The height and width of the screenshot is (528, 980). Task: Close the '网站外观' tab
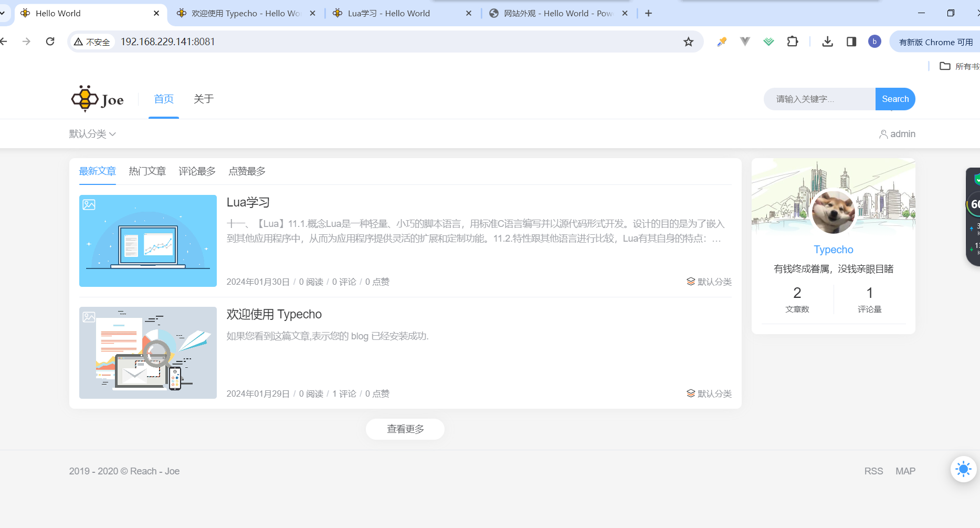(x=625, y=13)
